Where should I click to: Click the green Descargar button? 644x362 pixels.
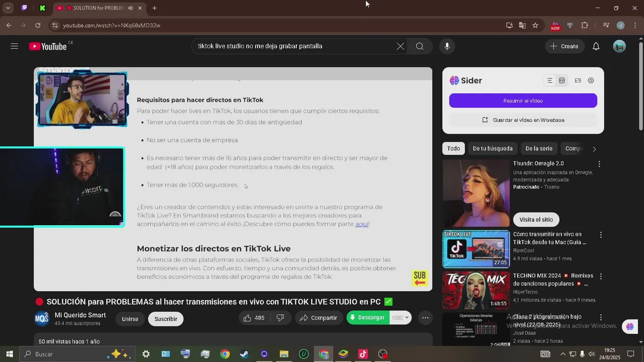coord(368,317)
